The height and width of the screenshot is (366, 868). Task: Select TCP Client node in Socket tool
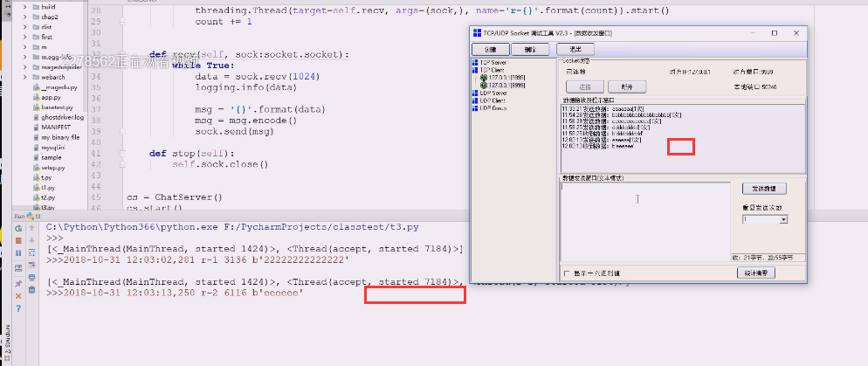tap(489, 71)
